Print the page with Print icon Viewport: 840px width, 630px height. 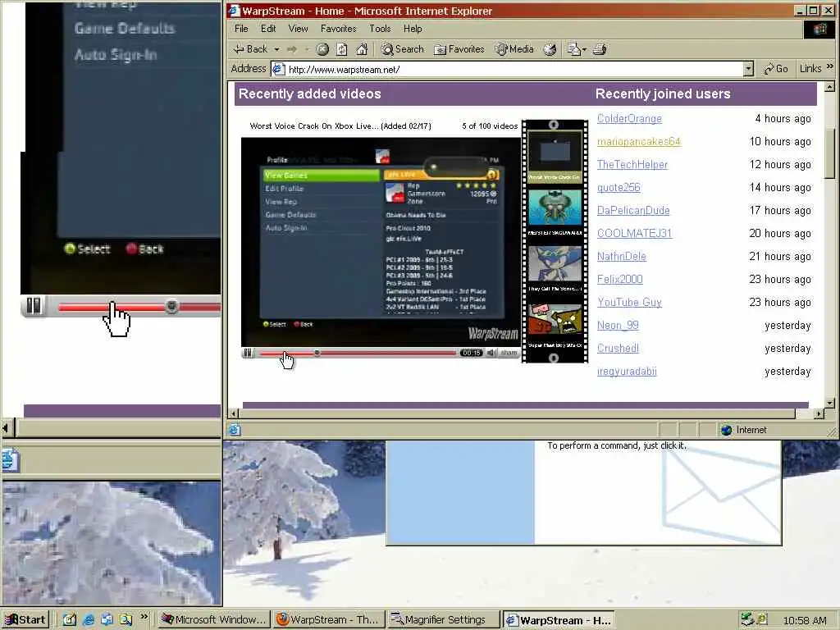point(600,49)
